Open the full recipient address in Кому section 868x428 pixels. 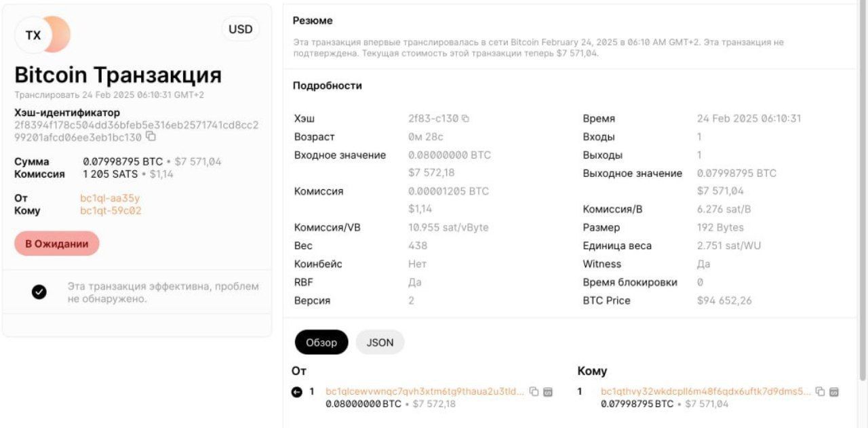(x=705, y=391)
